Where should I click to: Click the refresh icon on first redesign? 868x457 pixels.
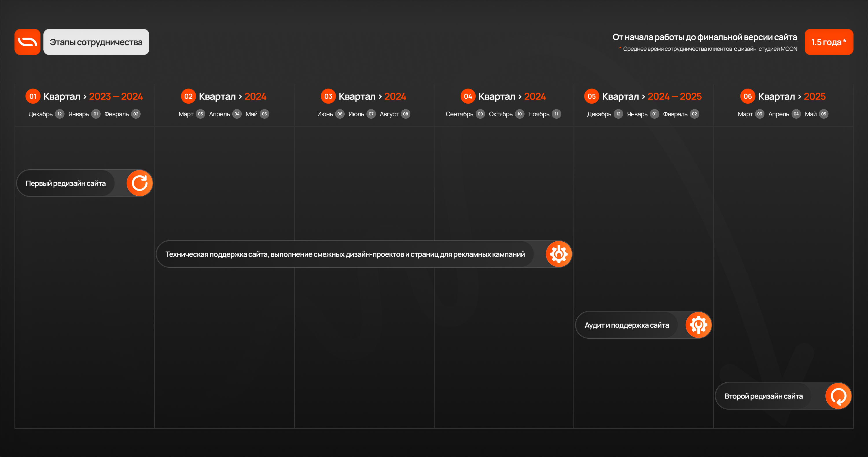tap(139, 183)
